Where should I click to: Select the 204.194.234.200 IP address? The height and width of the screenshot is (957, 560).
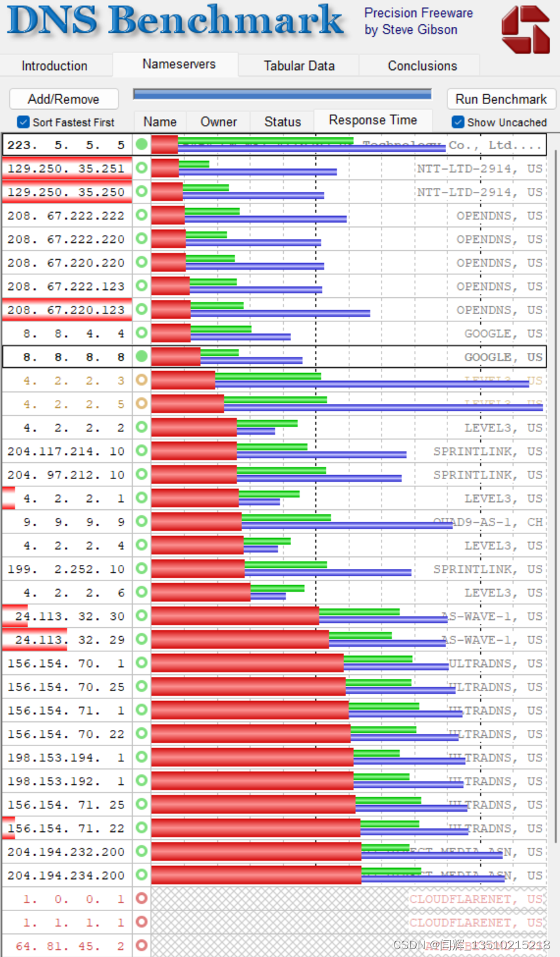pyautogui.click(x=66, y=875)
